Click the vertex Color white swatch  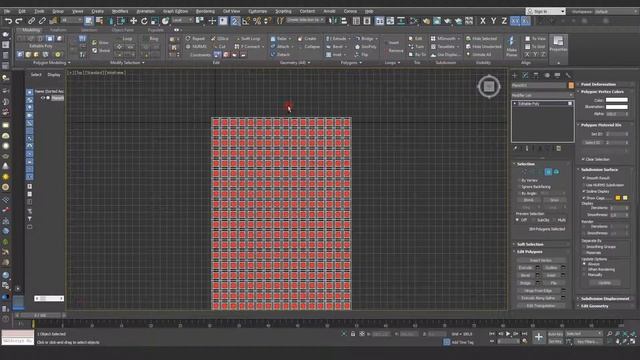(x=617, y=100)
